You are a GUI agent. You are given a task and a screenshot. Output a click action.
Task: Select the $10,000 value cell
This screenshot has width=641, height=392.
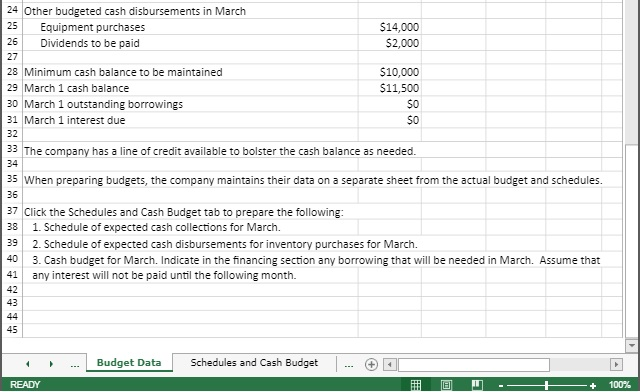click(x=390, y=72)
